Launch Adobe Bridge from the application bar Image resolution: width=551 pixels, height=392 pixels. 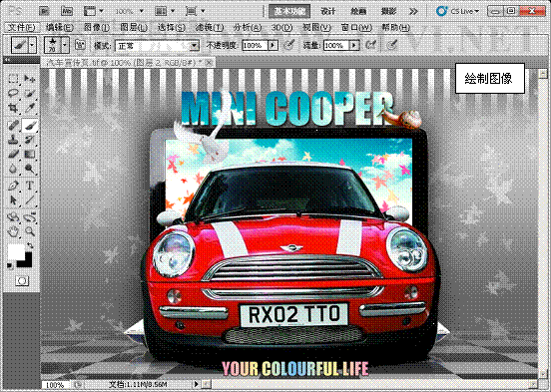coord(44,11)
